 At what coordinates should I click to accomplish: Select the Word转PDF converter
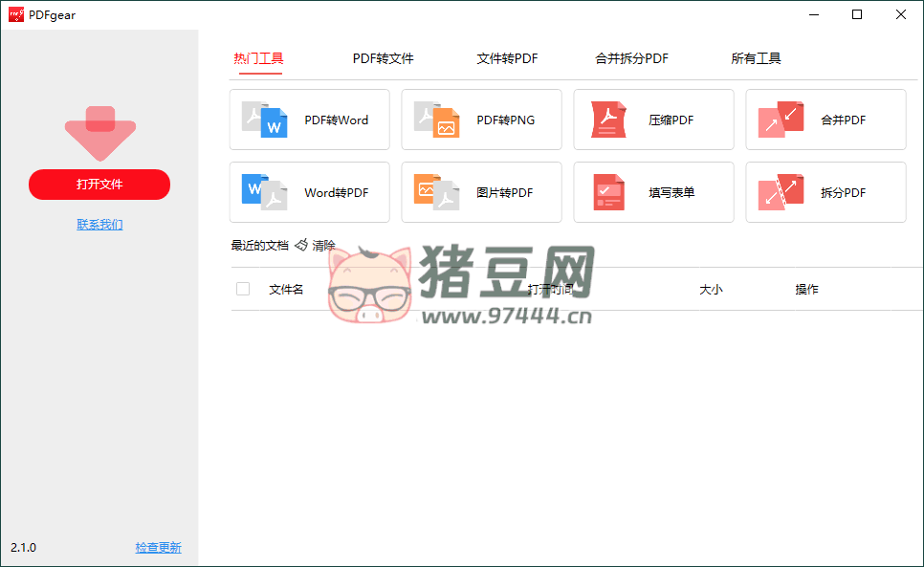click(309, 192)
